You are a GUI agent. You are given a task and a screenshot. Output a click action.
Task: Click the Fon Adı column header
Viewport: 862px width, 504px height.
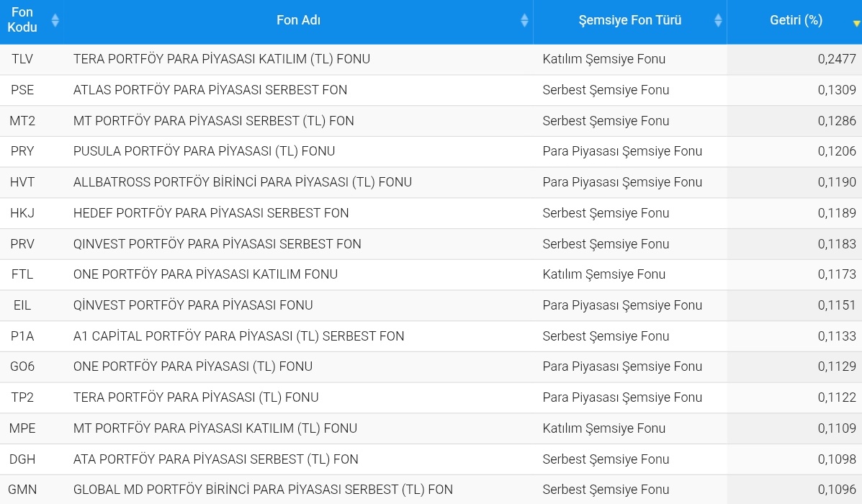click(298, 19)
